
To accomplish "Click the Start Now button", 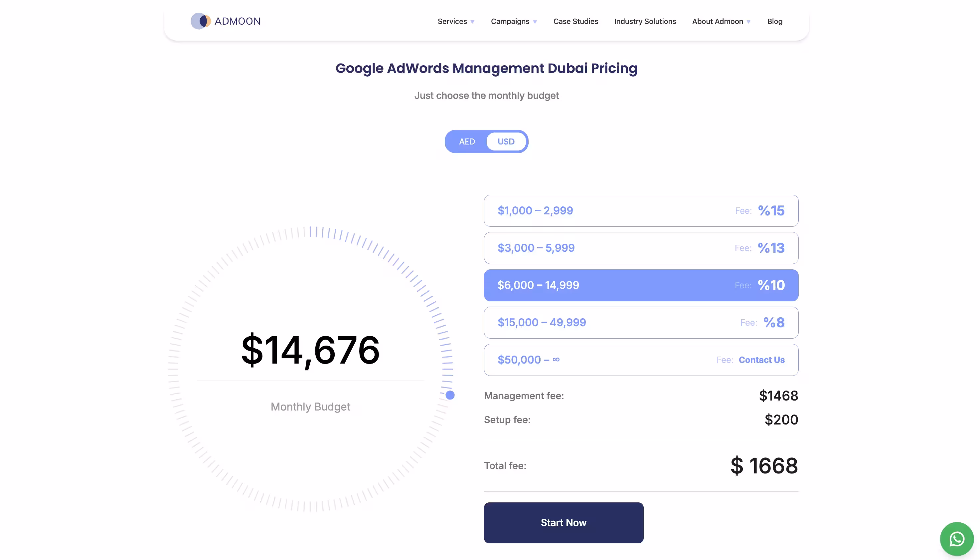I will [564, 523].
